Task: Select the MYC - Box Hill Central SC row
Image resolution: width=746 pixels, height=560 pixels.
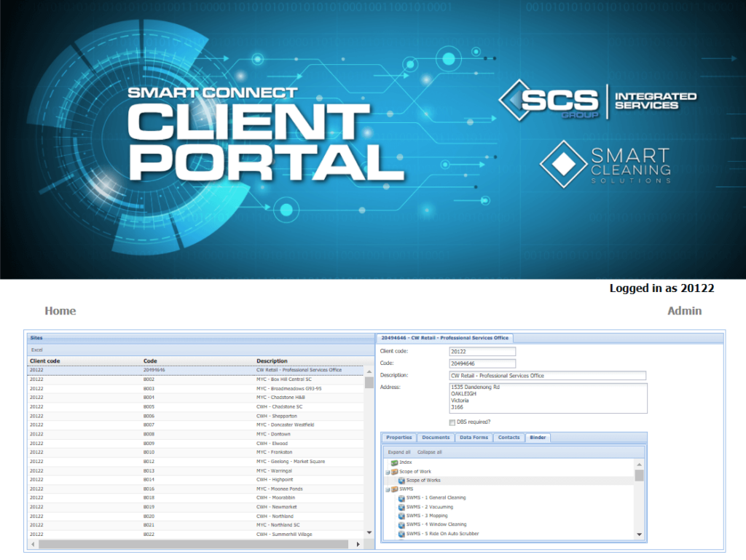Action: [x=195, y=379]
